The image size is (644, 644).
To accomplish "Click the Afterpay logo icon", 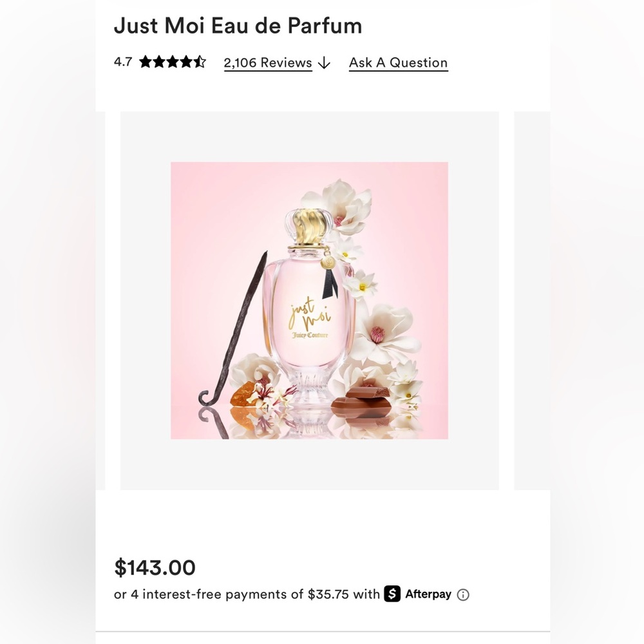I will [392, 594].
